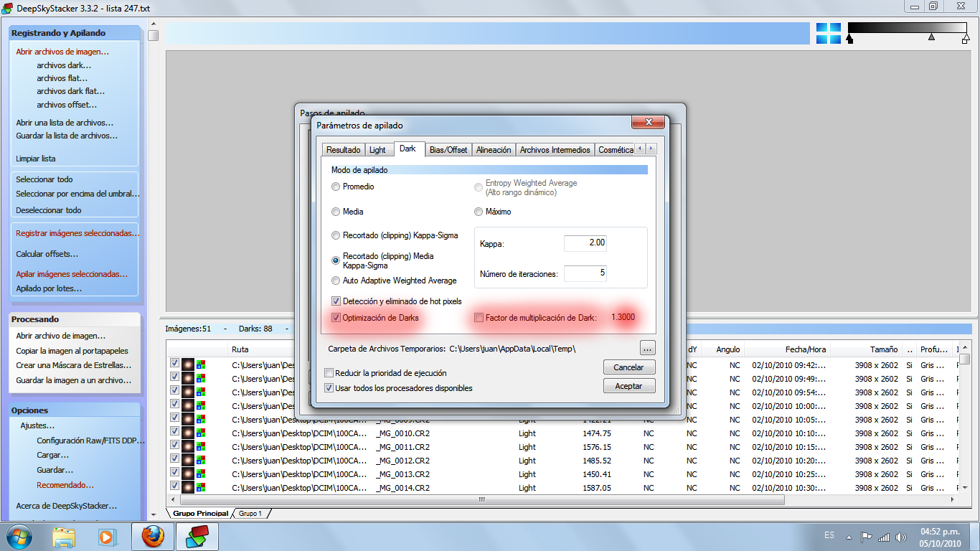980x551 pixels.
Task: Click the RGB Bayer icon of _MG_0014.CR2 row
Action: (x=201, y=488)
